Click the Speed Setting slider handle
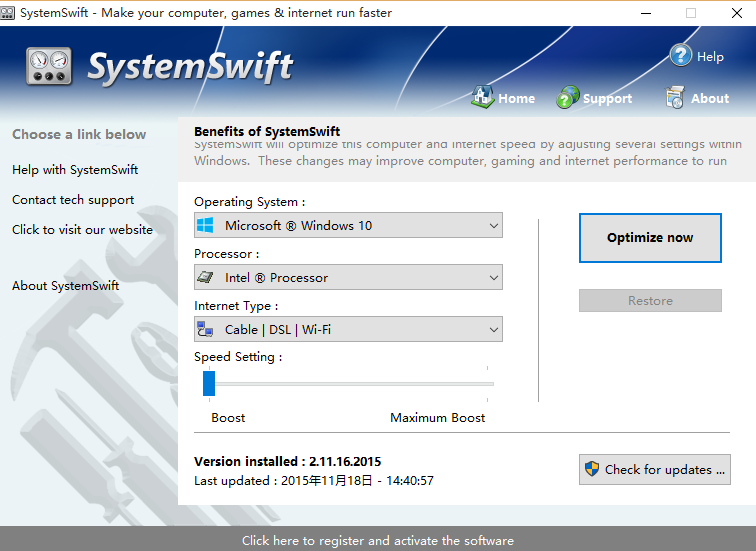The height and width of the screenshot is (551, 756). [209, 383]
